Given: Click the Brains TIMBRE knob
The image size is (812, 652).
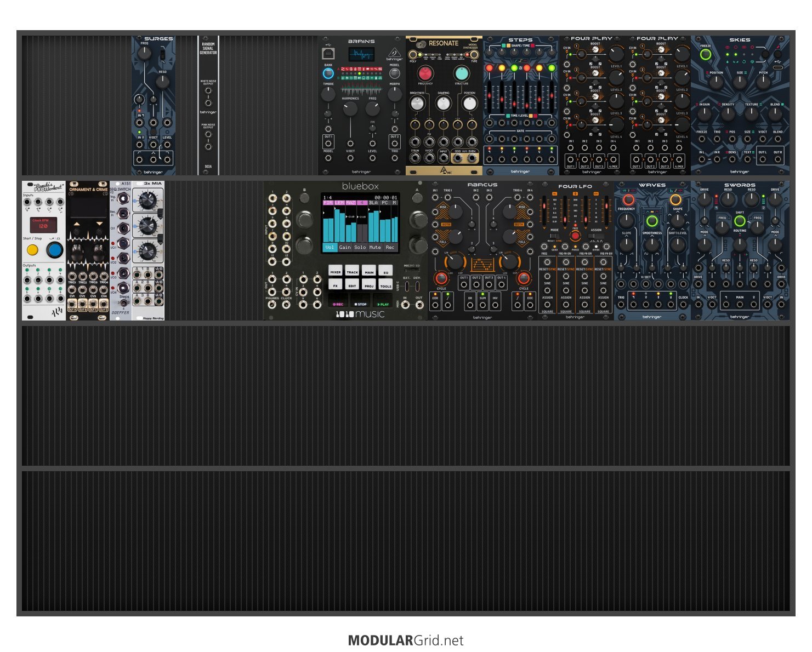Looking at the screenshot, I should coord(328,94).
